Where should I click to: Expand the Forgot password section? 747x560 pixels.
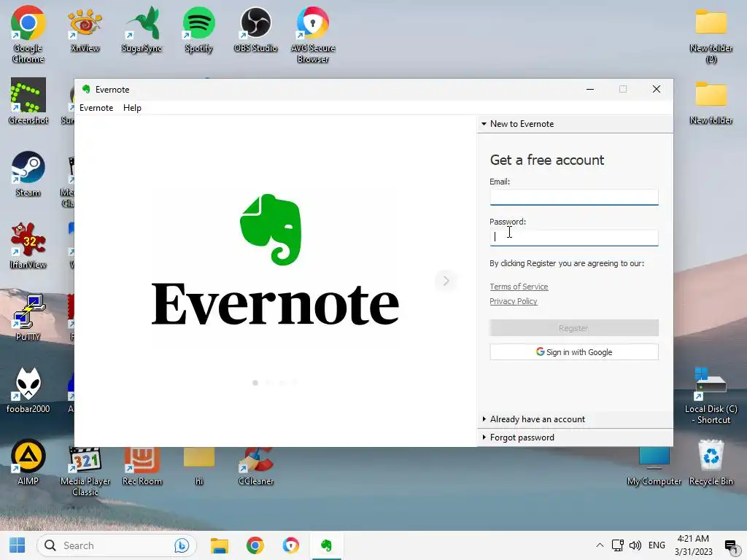(575, 437)
